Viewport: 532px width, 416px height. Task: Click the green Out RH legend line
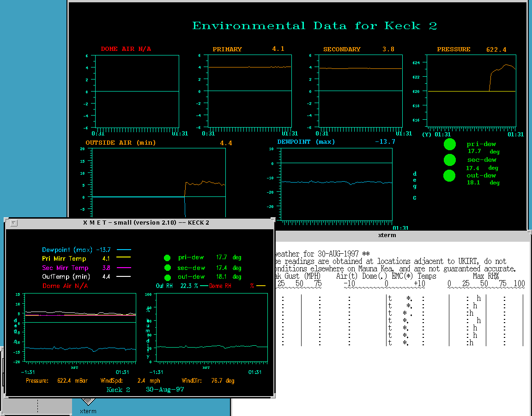point(204,286)
